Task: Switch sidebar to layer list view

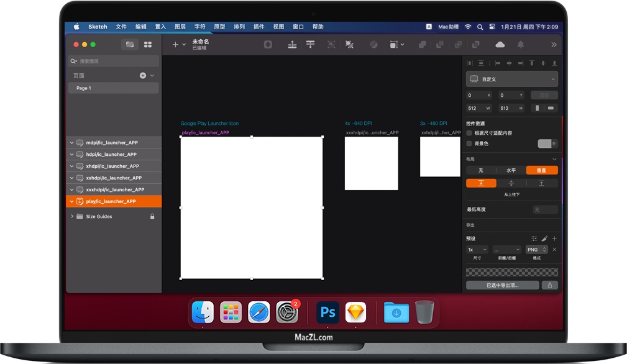Action: [130, 44]
